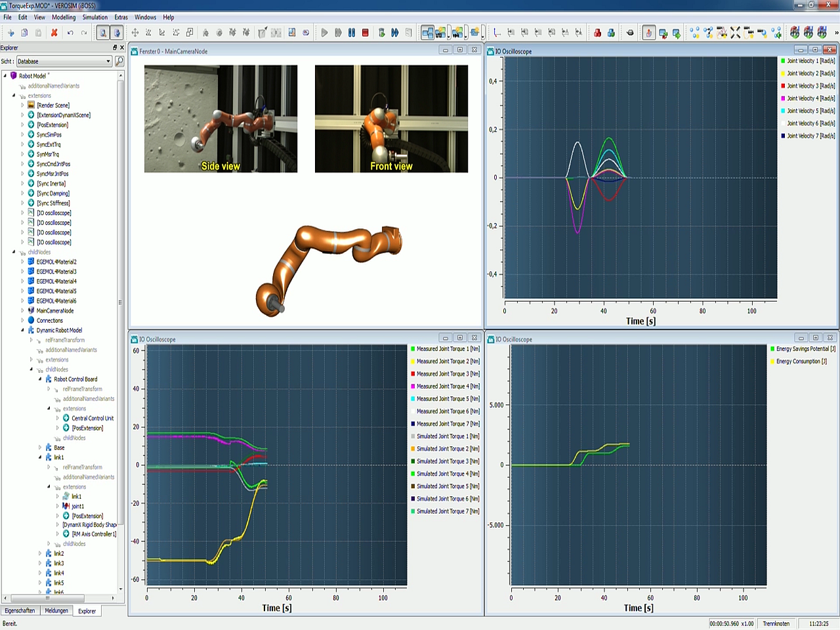Switch to the Meldungen tab
Image resolution: width=840 pixels, height=630 pixels.
[56, 610]
